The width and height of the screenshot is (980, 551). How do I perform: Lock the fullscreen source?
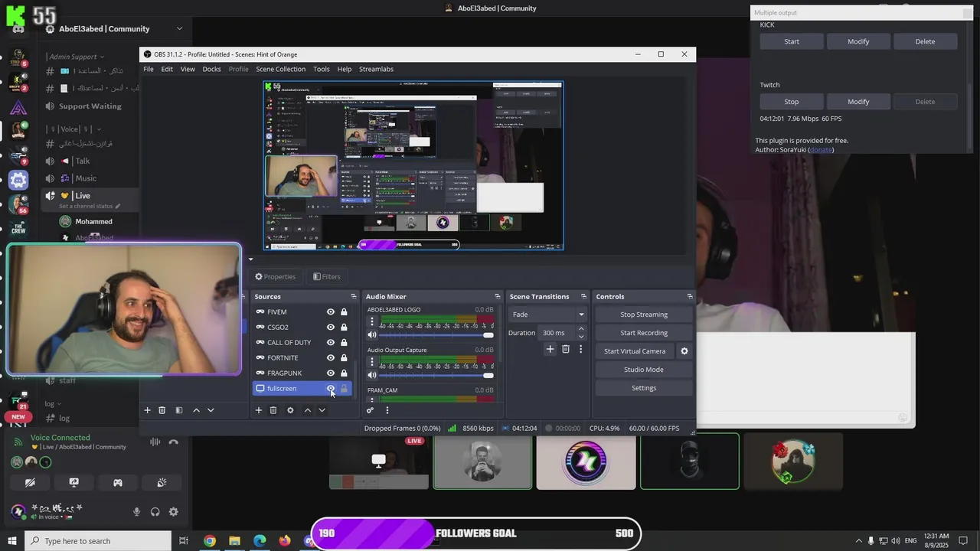coord(344,389)
